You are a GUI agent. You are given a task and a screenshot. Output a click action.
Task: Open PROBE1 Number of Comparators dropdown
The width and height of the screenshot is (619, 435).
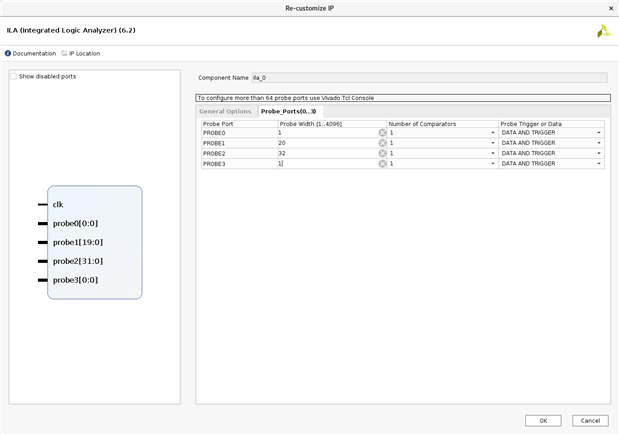(x=443, y=143)
